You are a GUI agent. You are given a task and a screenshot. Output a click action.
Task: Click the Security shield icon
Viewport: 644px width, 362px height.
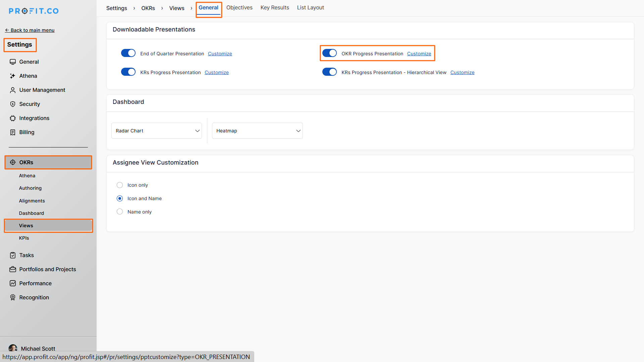13,104
